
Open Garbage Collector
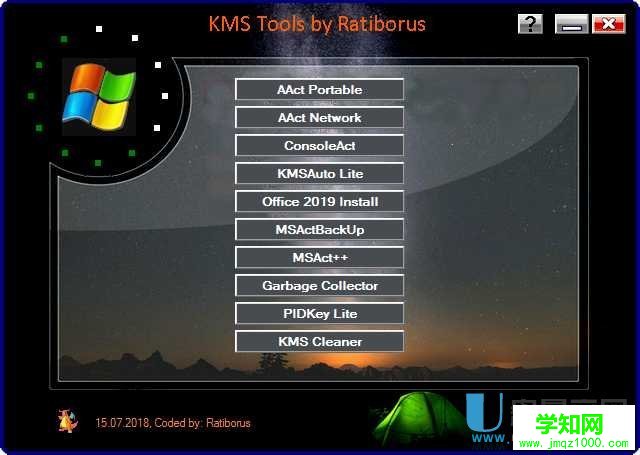(319, 286)
